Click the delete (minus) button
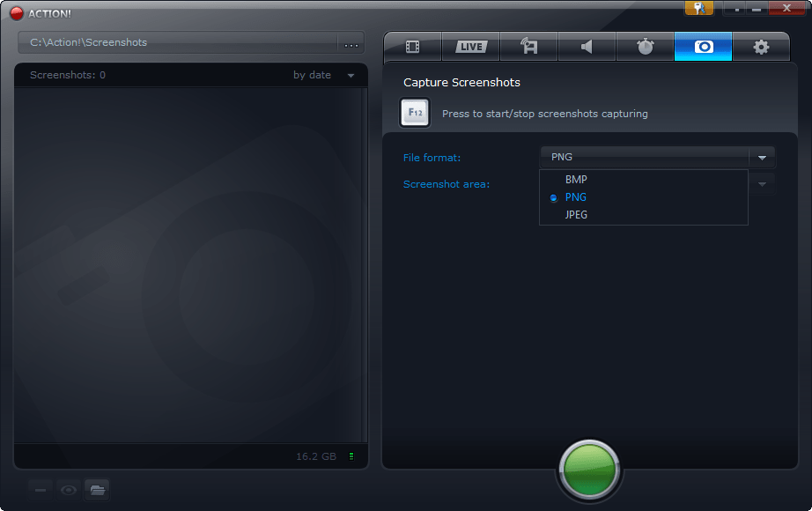 click(41, 490)
